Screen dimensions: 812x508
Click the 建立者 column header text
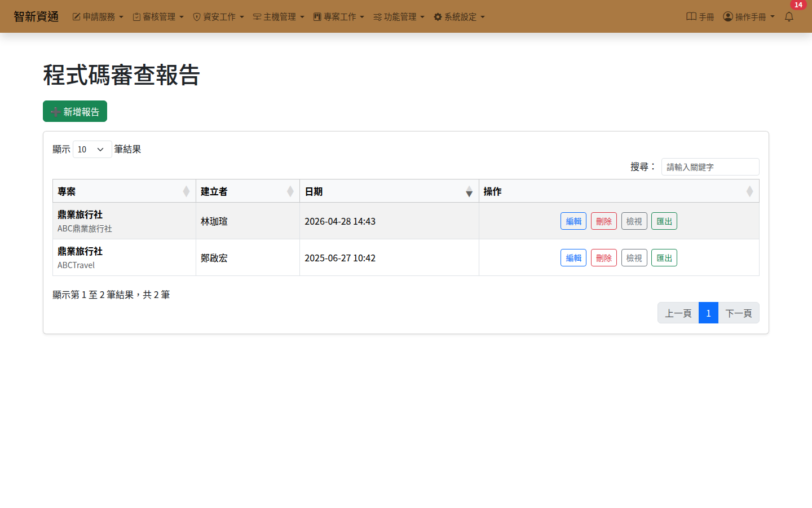click(214, 191)
